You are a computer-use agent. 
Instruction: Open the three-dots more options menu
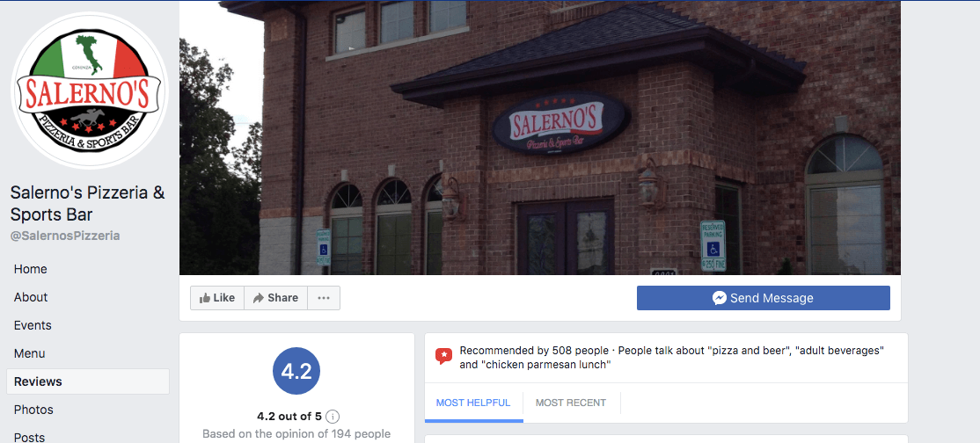coord(324,298)
